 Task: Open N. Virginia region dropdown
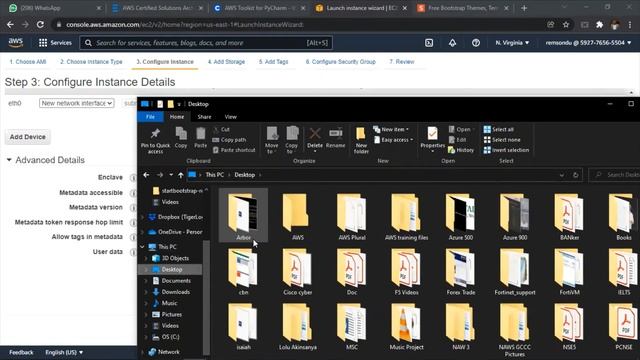512,42
